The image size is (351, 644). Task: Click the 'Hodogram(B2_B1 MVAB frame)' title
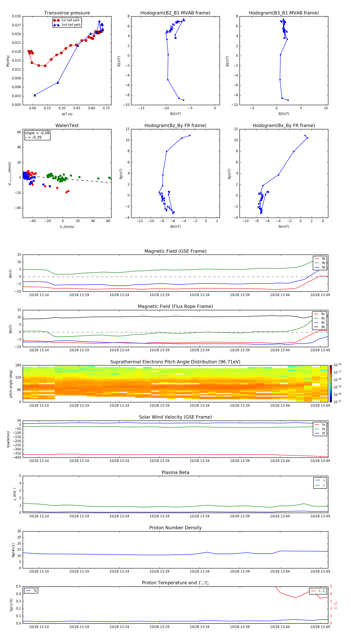[175, 13]
